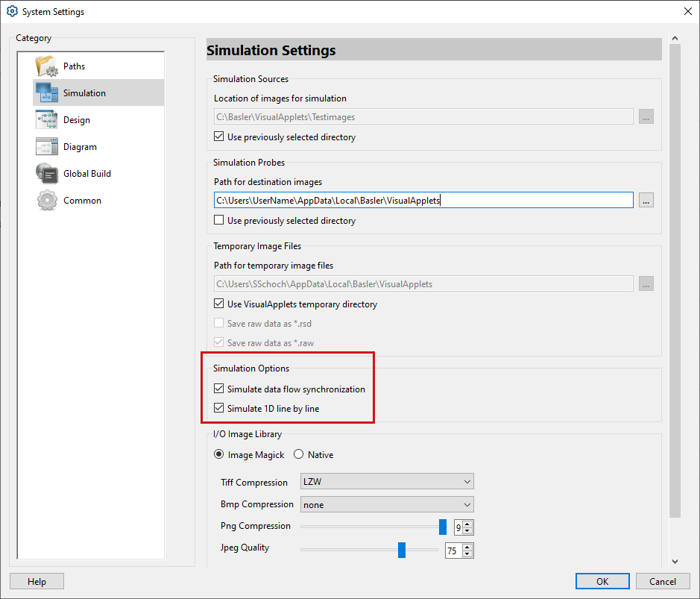Viewport: 700px width, 599px height.
Task: Disable Use VisualApplets temporary directory
Action: [x=218, y=304]
